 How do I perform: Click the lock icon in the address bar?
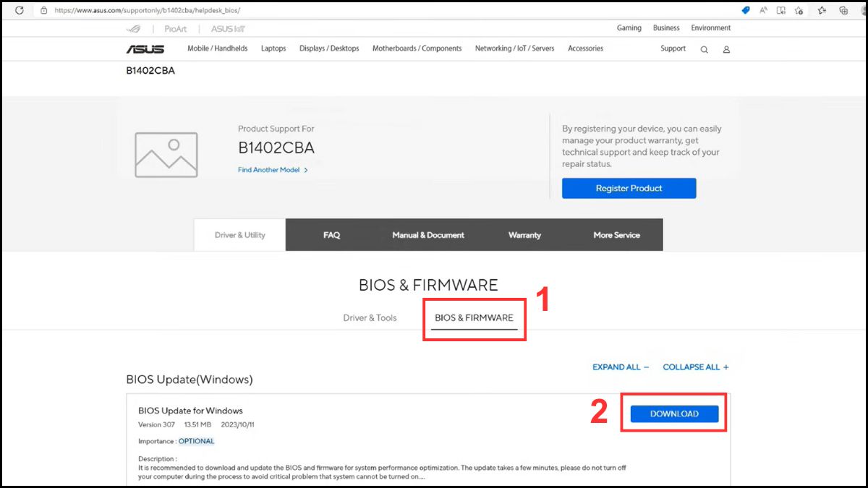coord(44,10)
